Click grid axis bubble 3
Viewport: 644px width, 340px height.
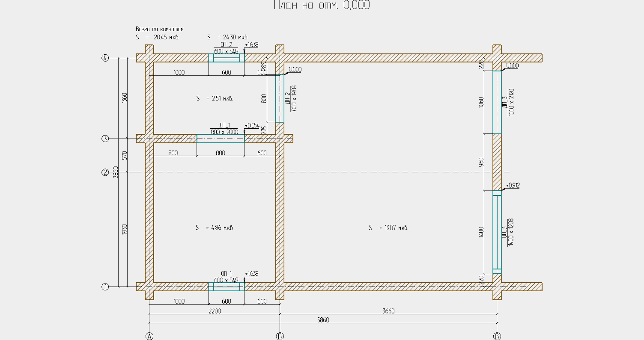[x=105, y=139]
